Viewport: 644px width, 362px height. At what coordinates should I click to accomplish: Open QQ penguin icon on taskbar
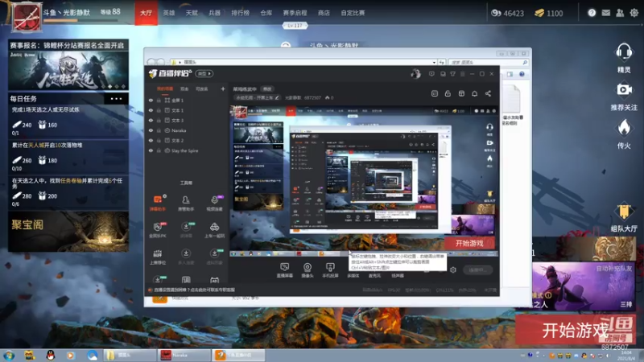click(x=51, y=355)
